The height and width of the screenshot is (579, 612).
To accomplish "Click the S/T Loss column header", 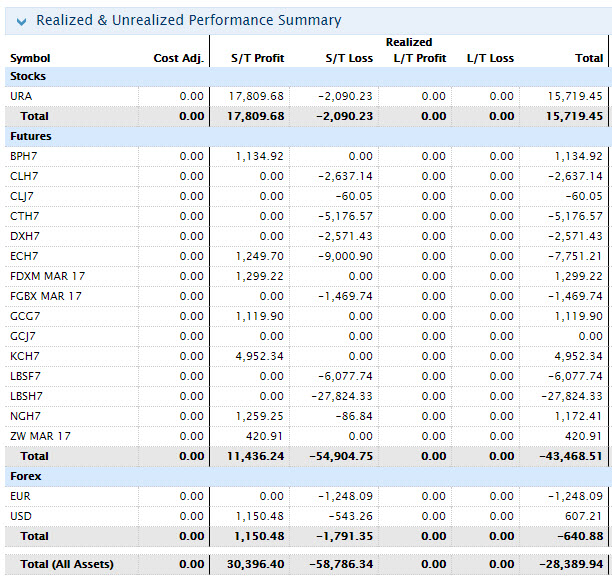I will click(349, 58).
